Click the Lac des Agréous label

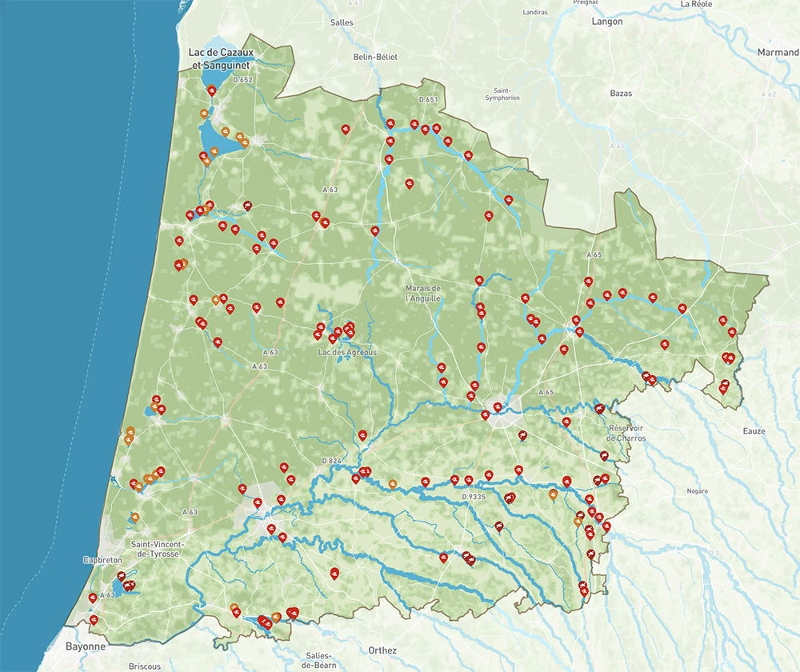tap(346, 352)
